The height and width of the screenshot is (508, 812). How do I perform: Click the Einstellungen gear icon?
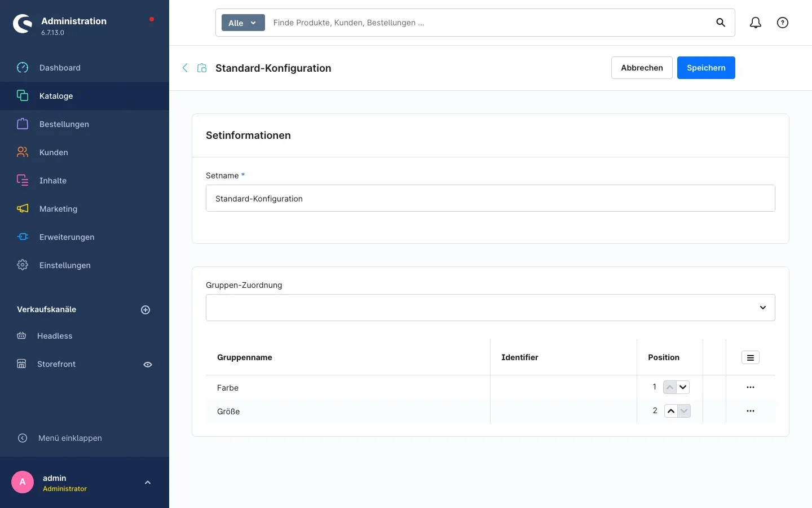[23, 265]
